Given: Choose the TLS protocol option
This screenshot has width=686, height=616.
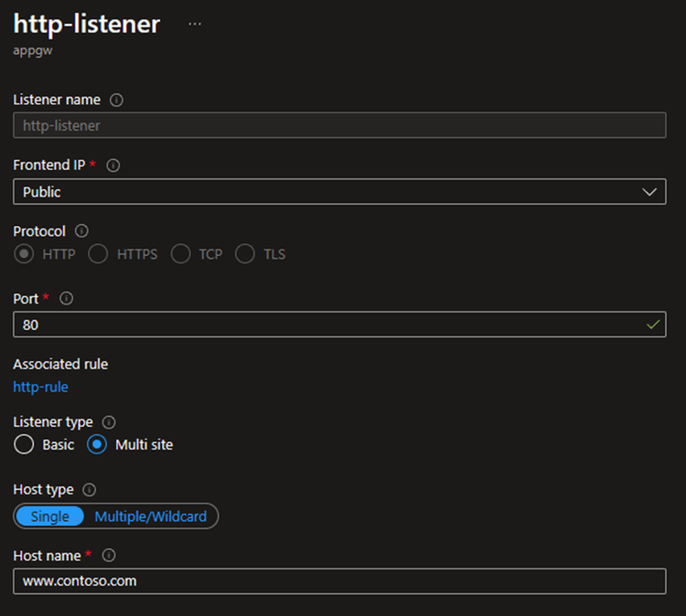Looking at the screenshot, I should [x=245, y=254].
